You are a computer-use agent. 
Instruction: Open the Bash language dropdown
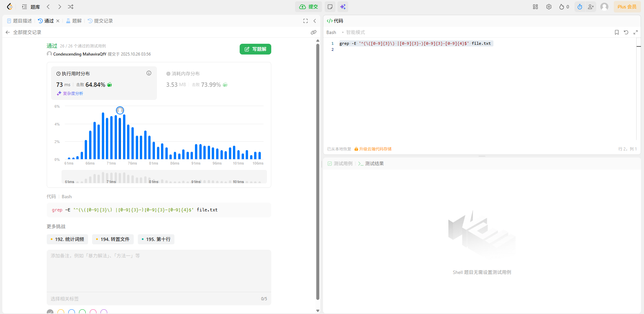(331, 32)
